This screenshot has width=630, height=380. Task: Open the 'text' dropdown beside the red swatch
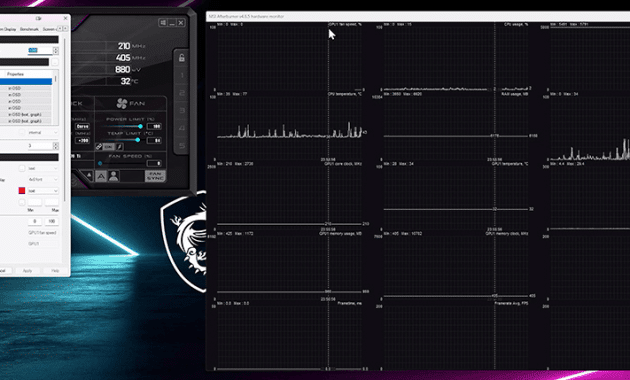click(x=43, y=190)
